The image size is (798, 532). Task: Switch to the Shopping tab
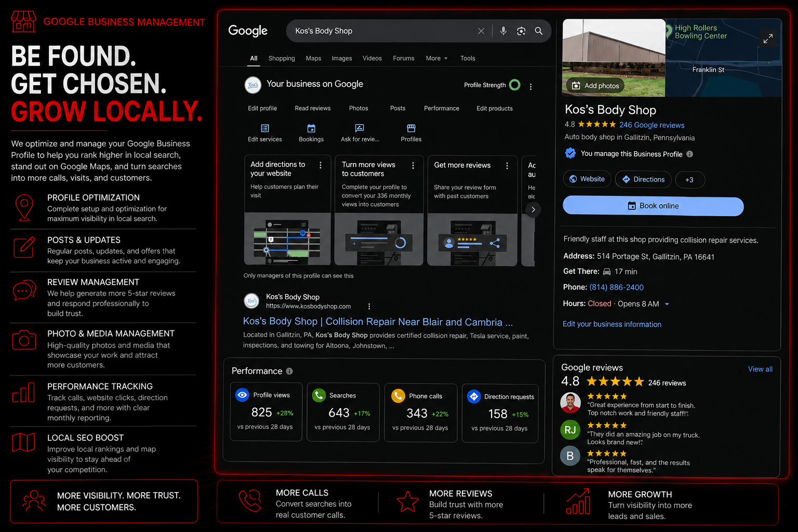tap(282, 58)
